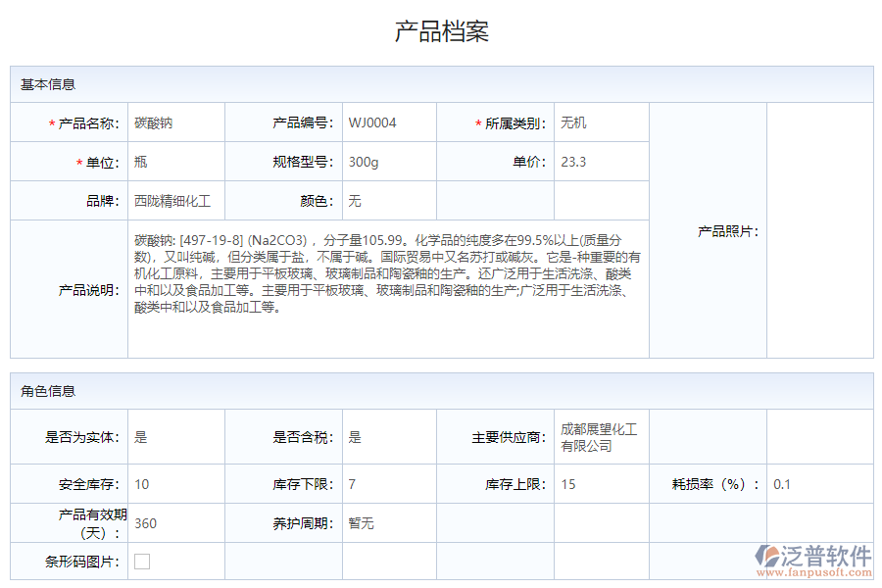Collapse the 角色信息 section header

coord(44,392)
